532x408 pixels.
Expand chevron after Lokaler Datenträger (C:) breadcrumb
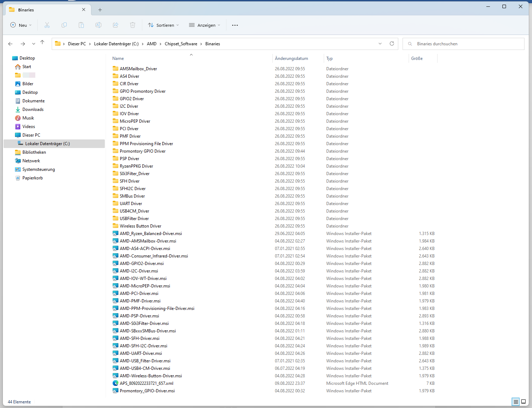[x=143, y=44]
